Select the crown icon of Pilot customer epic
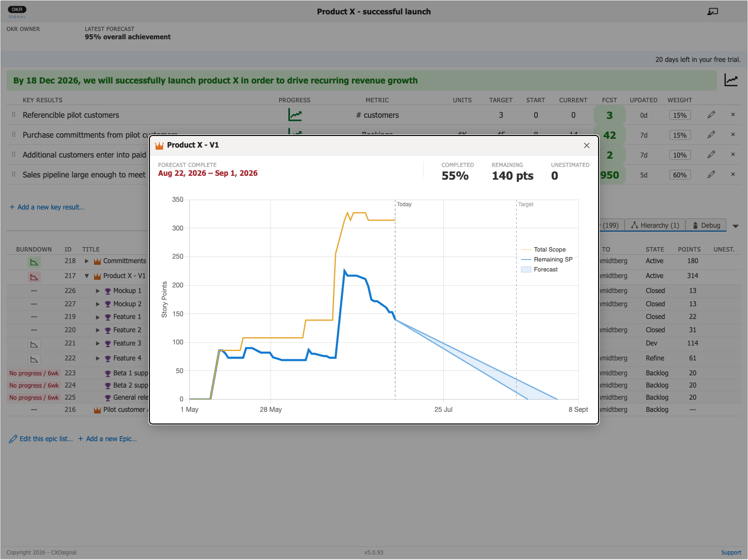The height and width of the screenshot is (560, 748). [x=97, y=410]
